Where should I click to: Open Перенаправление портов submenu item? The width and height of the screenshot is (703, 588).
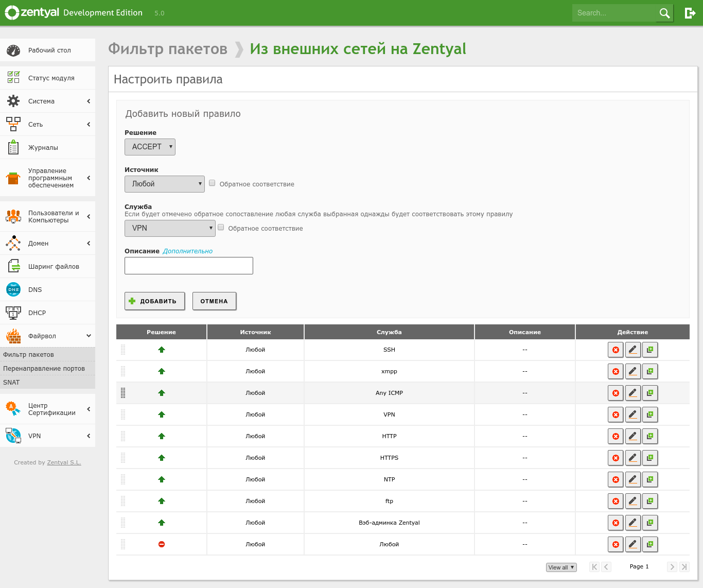(x=47, y=368)
